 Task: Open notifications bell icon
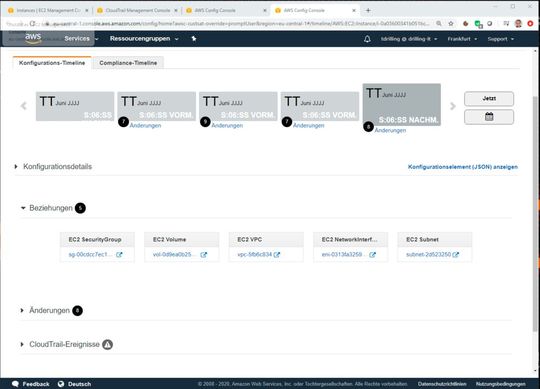[367, 39]
